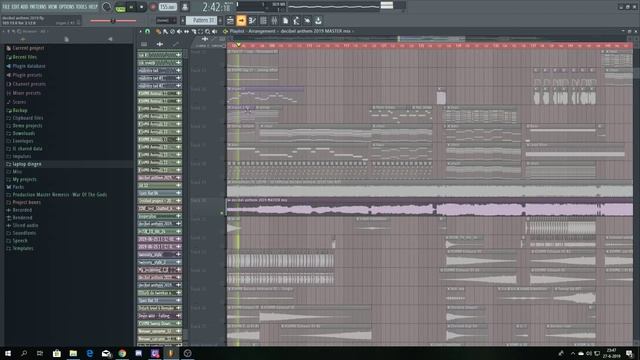Click the plugin picker icon
Image resolution: width=640 pixels, height=360 pixels.
pos(296,20)
